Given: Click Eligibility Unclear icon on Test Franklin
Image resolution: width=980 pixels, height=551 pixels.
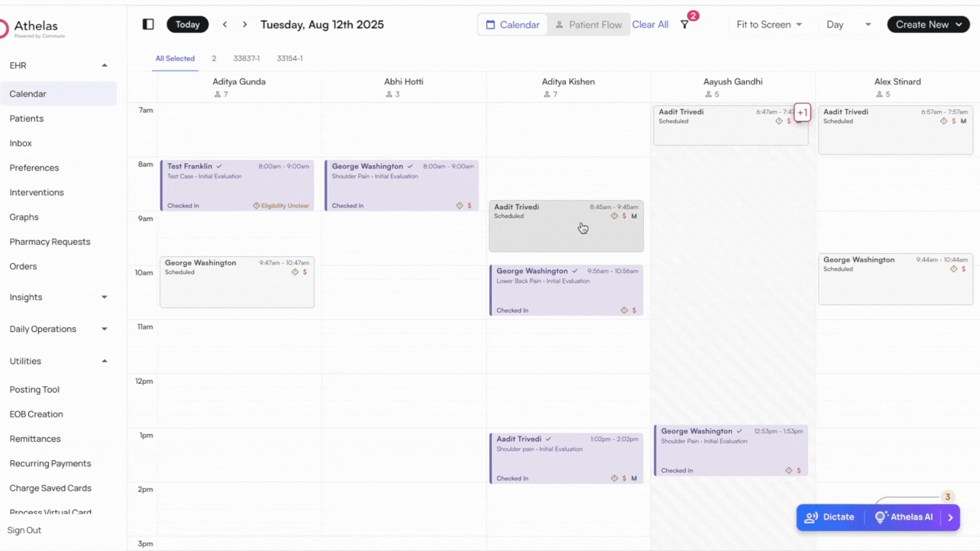Looking at the screenshot, I should 256,206.
